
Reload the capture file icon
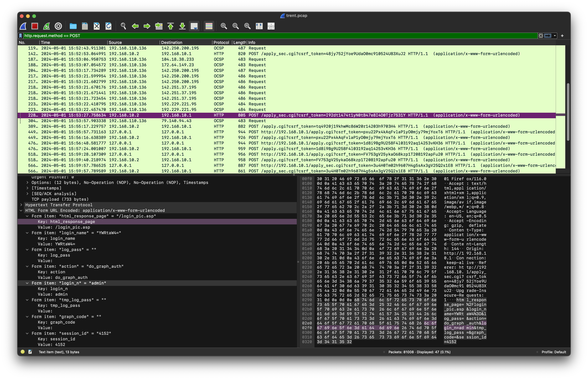(108, 26)
